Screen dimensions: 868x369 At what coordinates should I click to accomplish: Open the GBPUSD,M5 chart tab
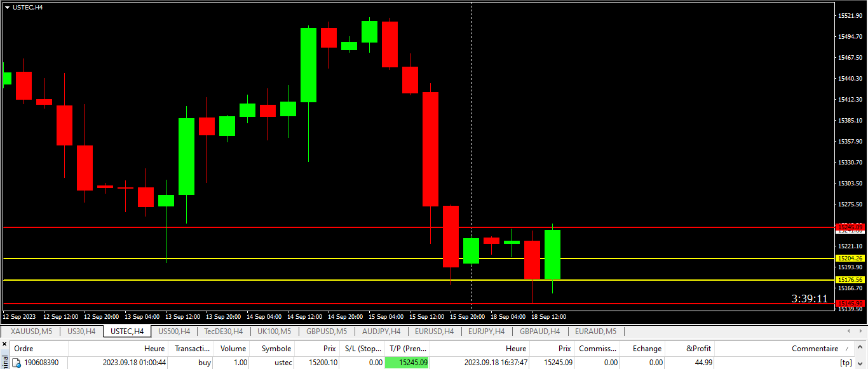click(x=327, y=331)
